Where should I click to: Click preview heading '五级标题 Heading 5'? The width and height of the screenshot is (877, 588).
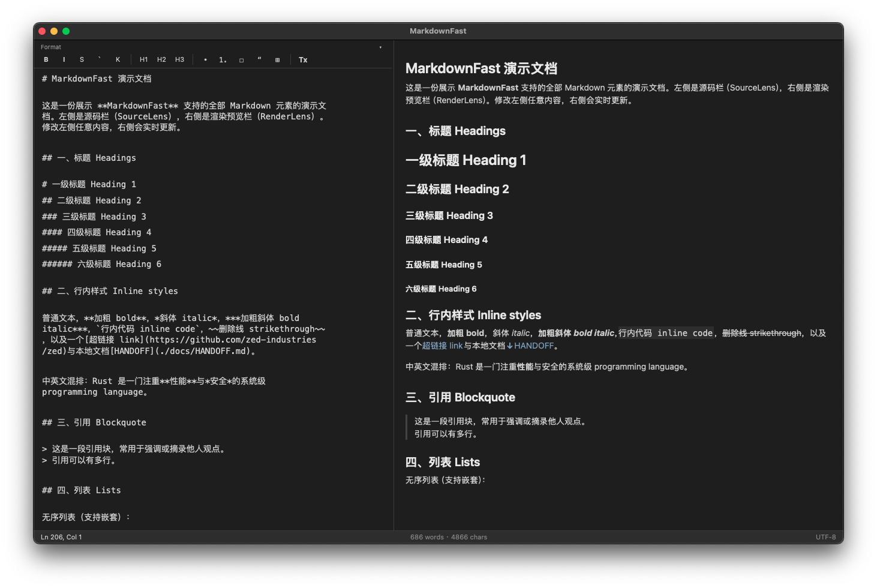pyautogui.click(x=444, y=265)
